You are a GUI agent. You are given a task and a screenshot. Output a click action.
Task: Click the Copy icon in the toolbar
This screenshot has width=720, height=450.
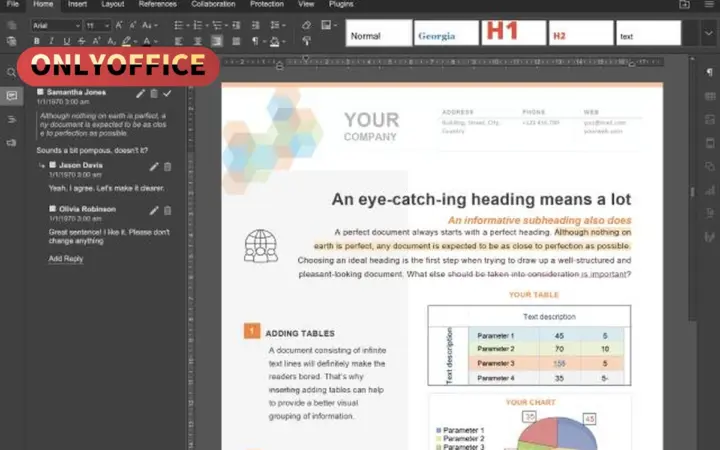pos(11,25)
